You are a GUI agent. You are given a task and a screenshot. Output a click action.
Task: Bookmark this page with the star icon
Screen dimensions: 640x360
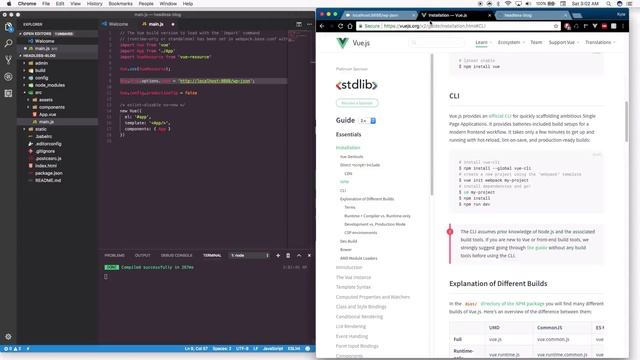(556, 26)
